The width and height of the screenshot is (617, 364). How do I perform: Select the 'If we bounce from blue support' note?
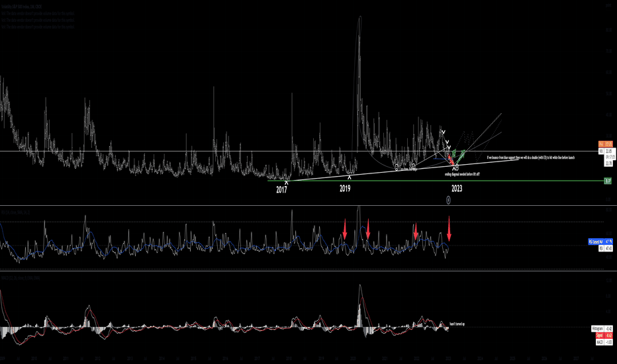point(530,158)
